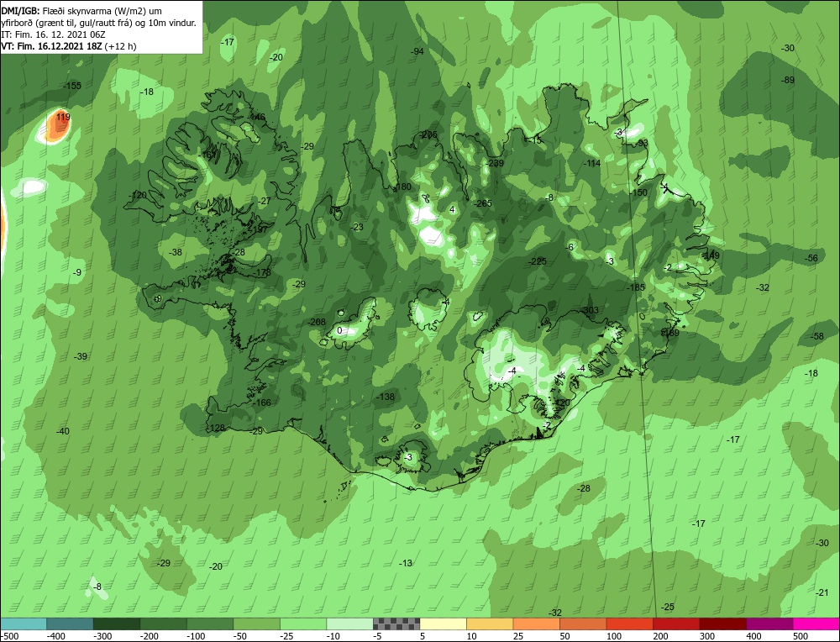
Task: Select the red legend swatch between 100 and 200
Action: [x=629, y=624]
